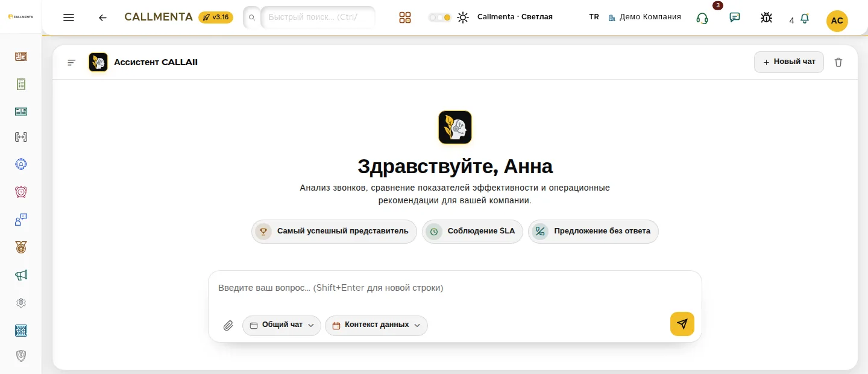Open the blue grid sidebar icon
The width and height of the screenshot is (868, 374).
click(21, 331)
